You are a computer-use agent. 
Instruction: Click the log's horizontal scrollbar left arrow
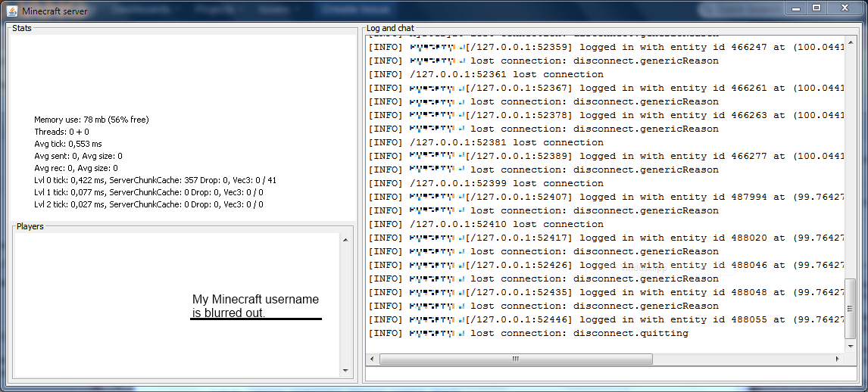coord(371,359)
